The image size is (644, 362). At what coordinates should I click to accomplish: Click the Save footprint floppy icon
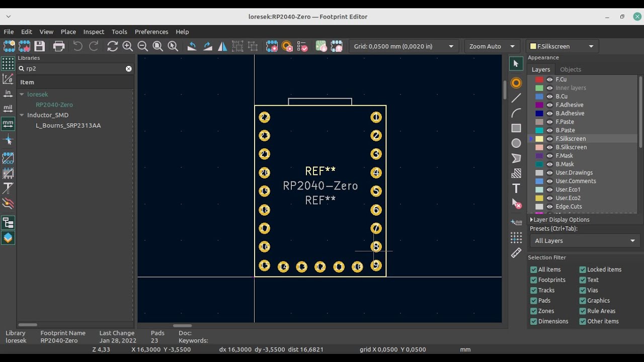[x=39, y=46]
